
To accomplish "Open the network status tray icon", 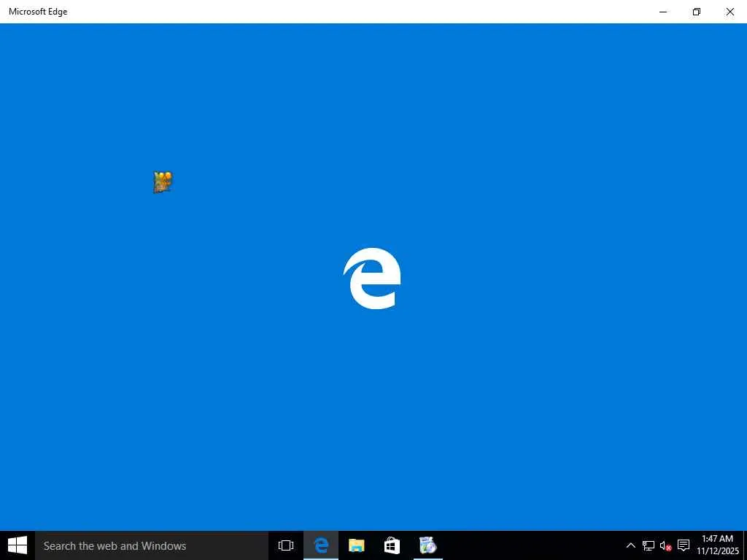I will 648,545.
